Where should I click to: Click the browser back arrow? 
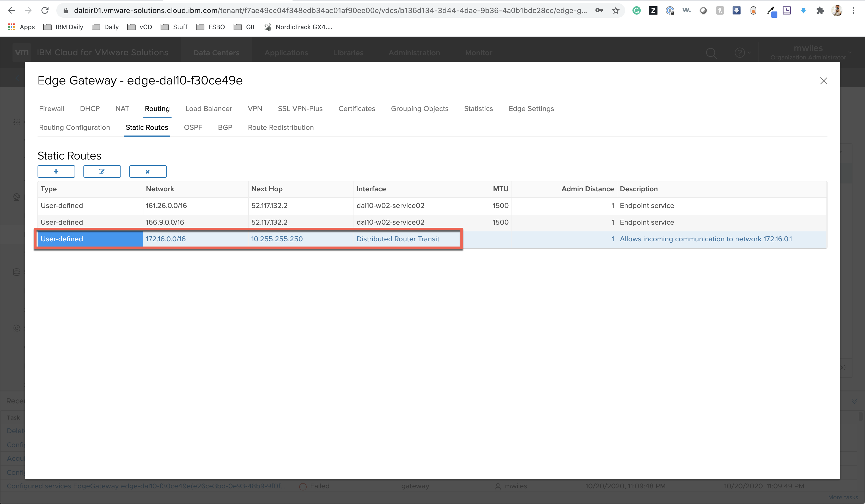[x=11, y=11]
